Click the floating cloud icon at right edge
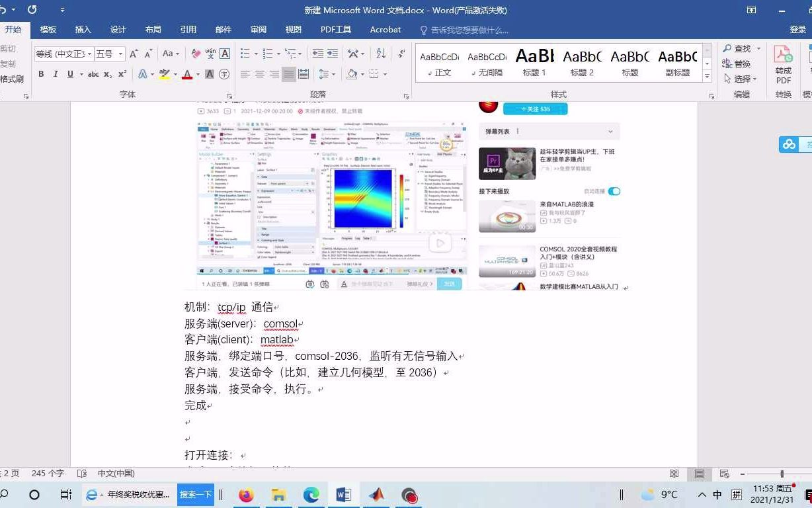Image resolution: width=812 pixels, height=508 pixels. (x=789, y=144)
